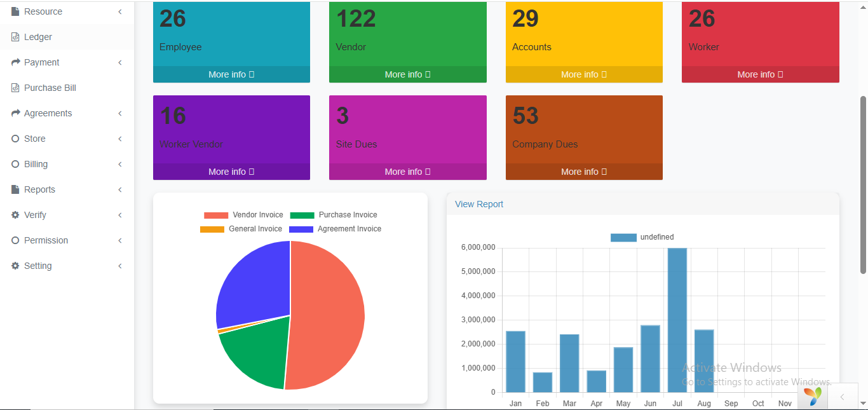This screenshot has height=410, width=868.
Task: Open Agreements via its sidebar icon
Action: coord(16,113)
